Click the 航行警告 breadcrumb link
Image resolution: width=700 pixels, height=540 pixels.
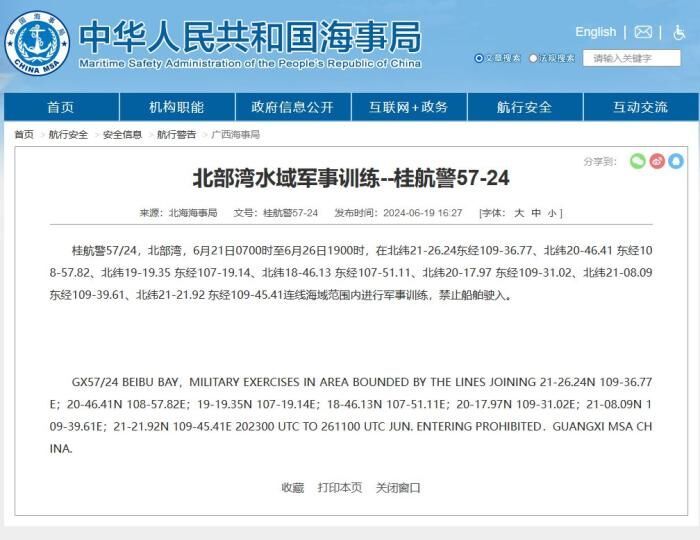pos(176,134)
